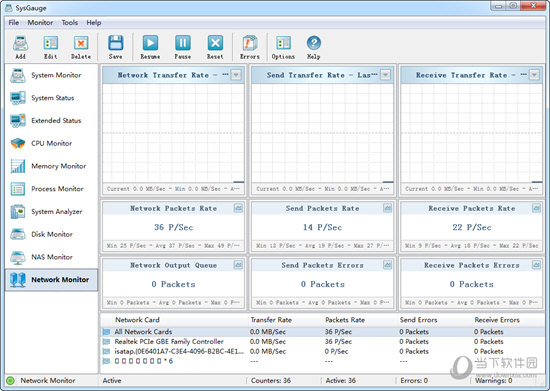Select the network card row ending in *6
The image size is (550, 391).
coord(323,361)
